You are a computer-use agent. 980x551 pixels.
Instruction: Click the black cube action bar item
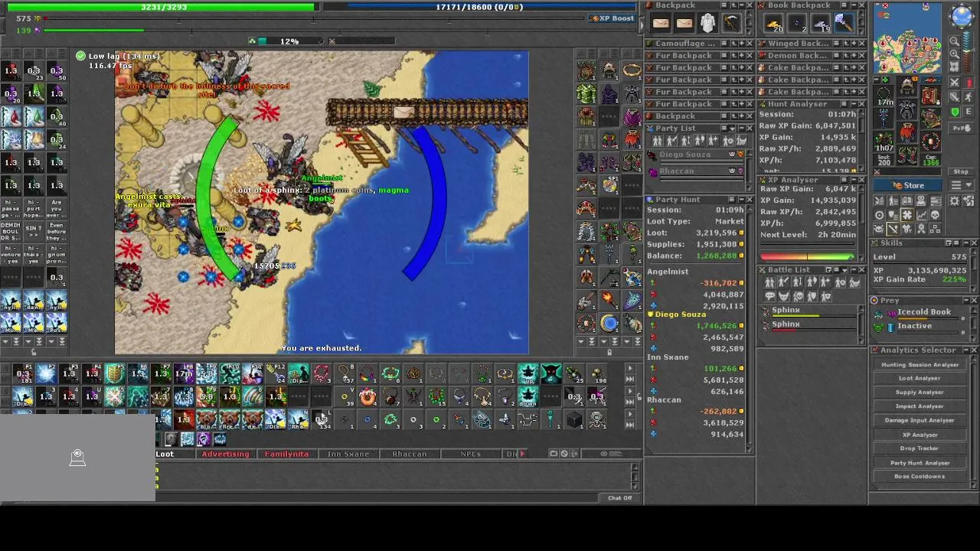tap(574, 419)
